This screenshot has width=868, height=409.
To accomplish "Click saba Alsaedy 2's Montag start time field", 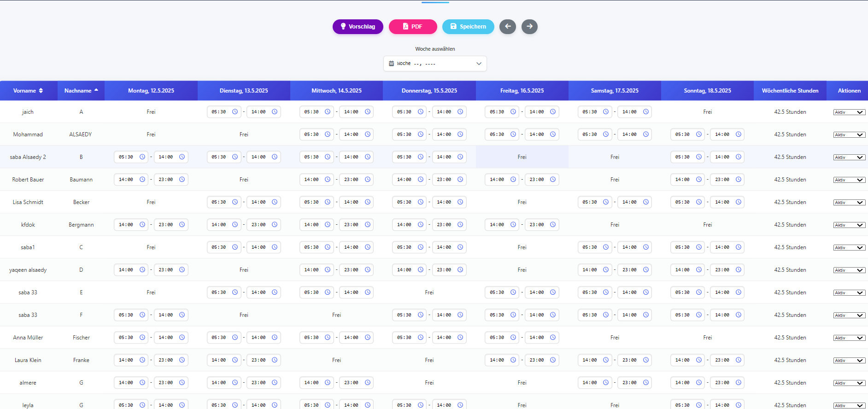I will pyautogui.click(x=126, y=157).
